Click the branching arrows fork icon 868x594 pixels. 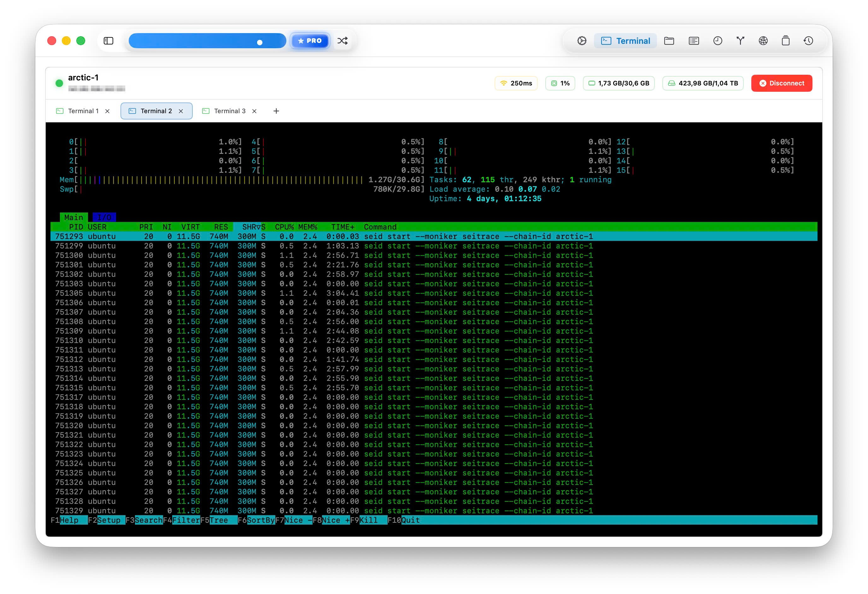tap(740, 41)
